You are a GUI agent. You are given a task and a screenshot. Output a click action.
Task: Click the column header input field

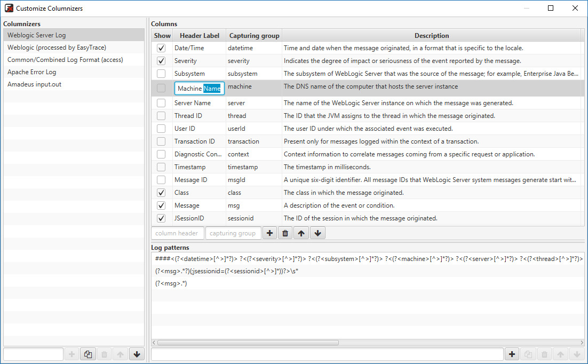click(x=178, y=233)
